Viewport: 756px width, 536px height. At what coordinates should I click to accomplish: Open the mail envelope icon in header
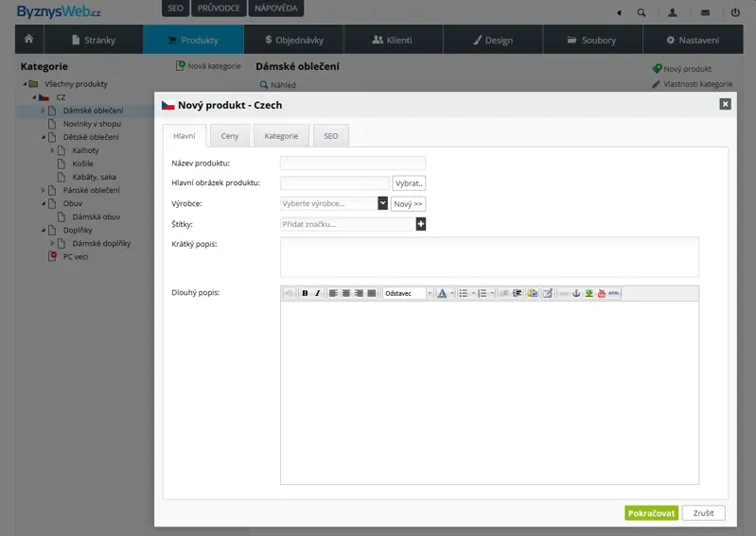coord(705,12)
